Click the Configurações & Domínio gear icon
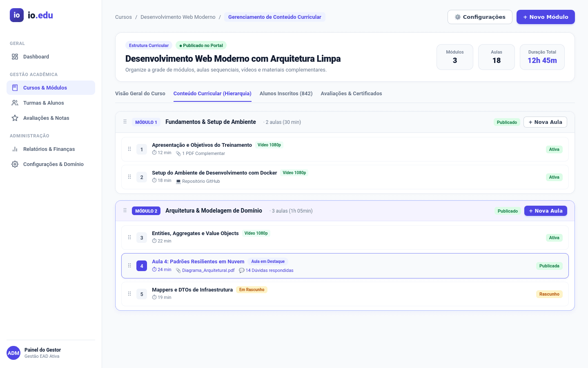Image resolution: width=588 pixels, height=368 pixels. [x=15, y=164]
